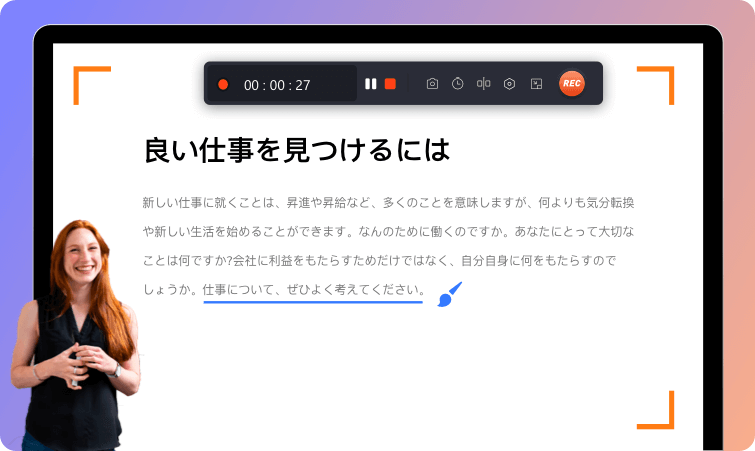The image size is (755, 451).
Task: Click the heading 良い仕事を見つけるには
Action: click(x=297, y=151)
